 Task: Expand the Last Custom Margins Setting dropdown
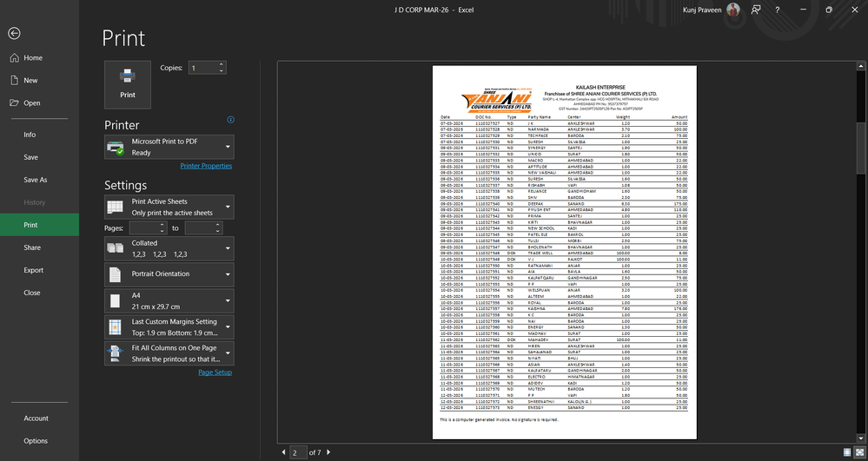point(169,327)
